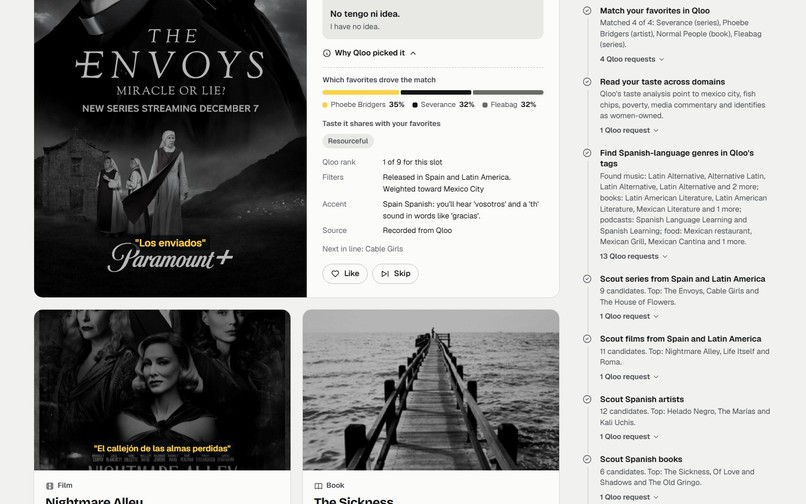
Task: Click the 'Resourceful' taste tag
Action: [x=348, y=141]
